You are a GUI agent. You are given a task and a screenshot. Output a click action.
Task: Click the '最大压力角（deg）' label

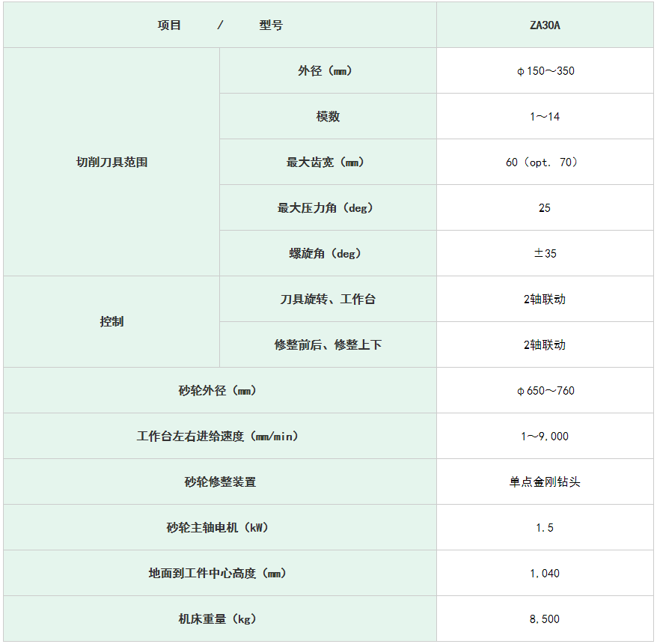(x=325, y=208)
